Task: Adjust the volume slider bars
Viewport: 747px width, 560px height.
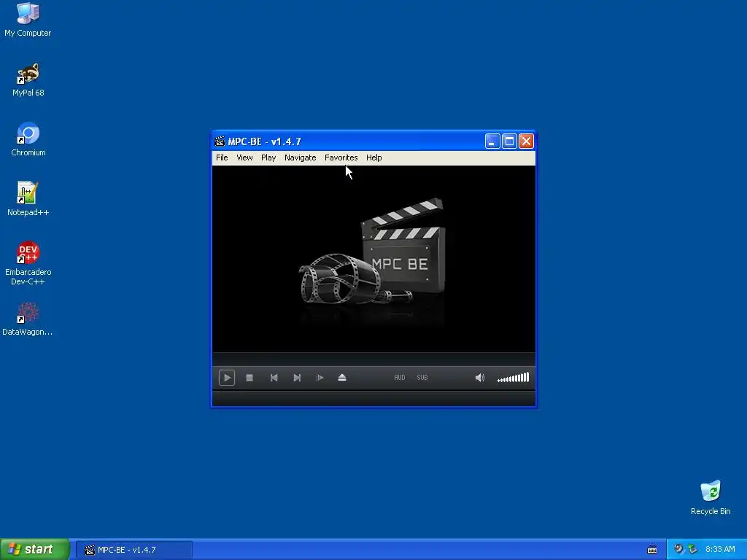Action: (513, 378)
